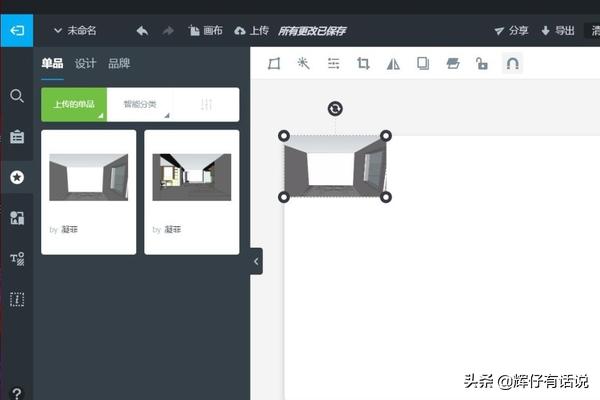Open the filter sliders icon

coord(206,104)
